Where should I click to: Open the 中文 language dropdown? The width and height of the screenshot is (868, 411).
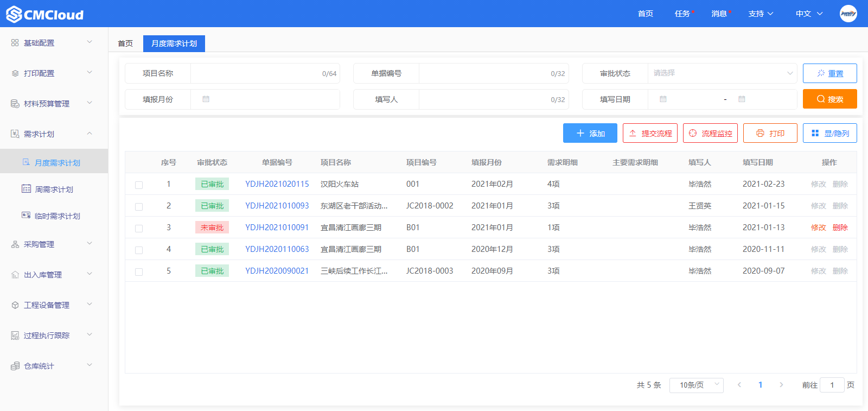(809, 14)
